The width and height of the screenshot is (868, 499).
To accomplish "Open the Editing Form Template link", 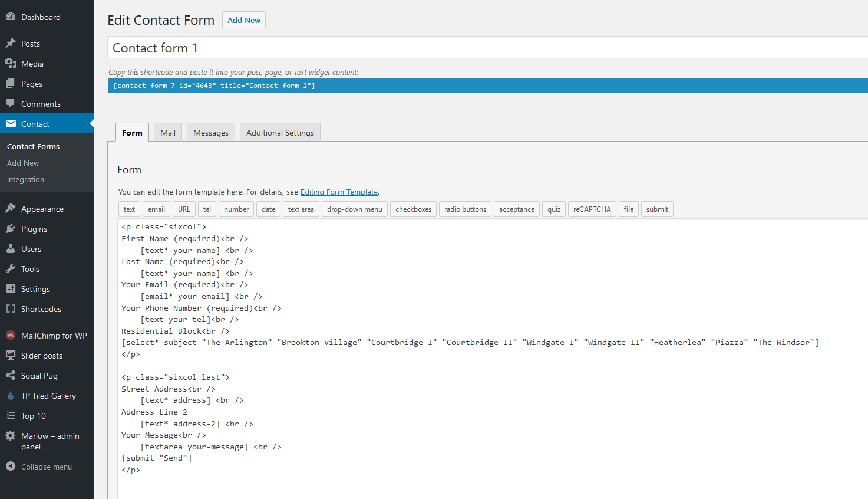I will pos(339,192).
